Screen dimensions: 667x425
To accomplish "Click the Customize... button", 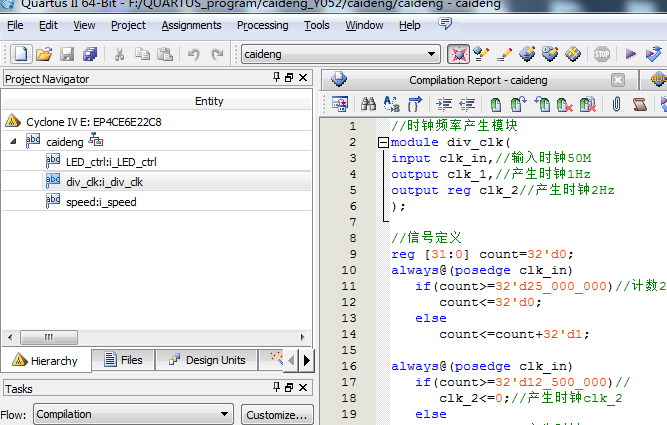I will (277, 414).
